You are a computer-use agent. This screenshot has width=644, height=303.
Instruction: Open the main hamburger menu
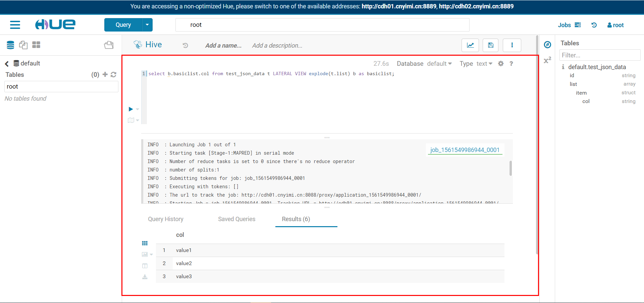15,24
